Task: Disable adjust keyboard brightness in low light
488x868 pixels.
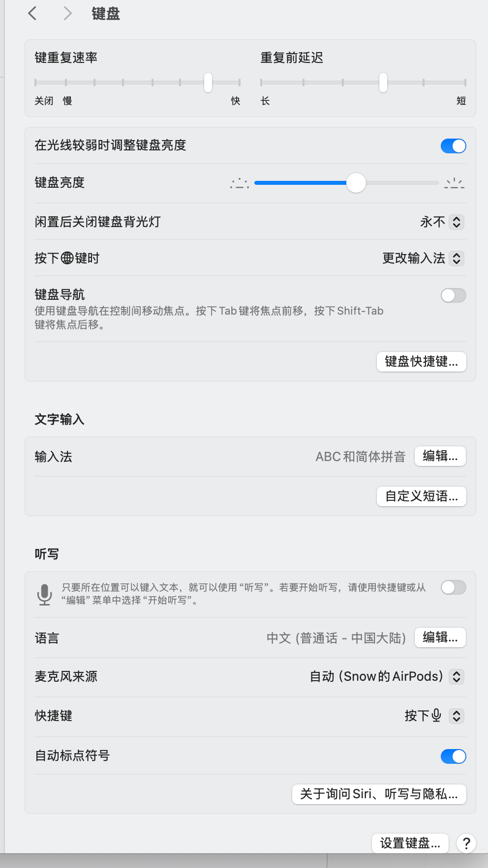Action: (453, 146)
